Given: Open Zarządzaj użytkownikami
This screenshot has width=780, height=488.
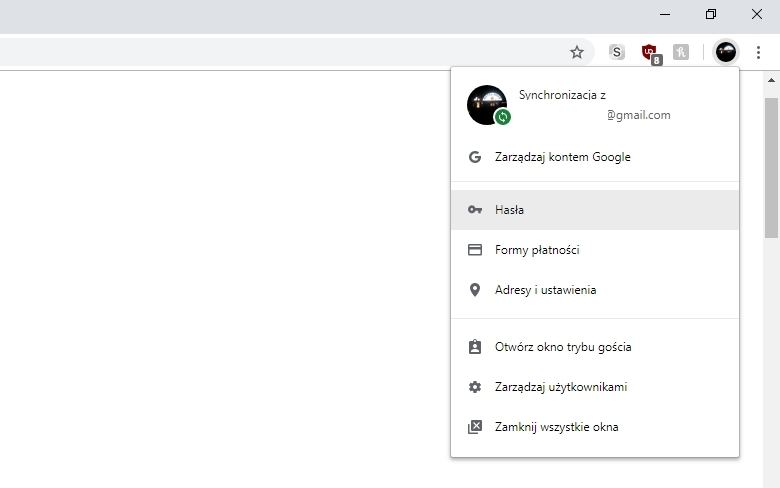Looking at the screenshot, I should (x=561, y=387).
